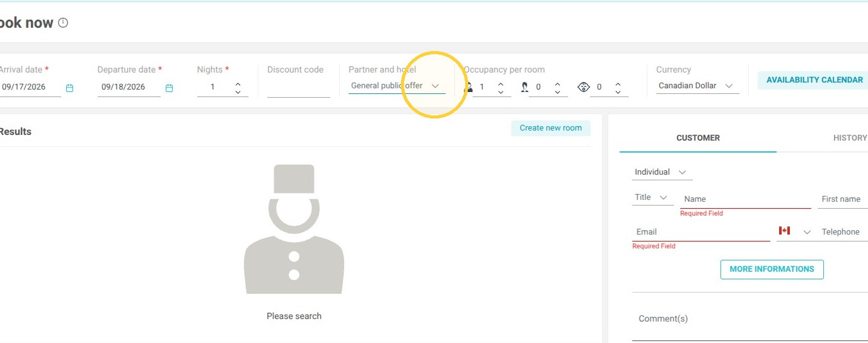Click the "Occupancy per room" label
This screenshot has width=868, height=343.
tap(504, 69)
